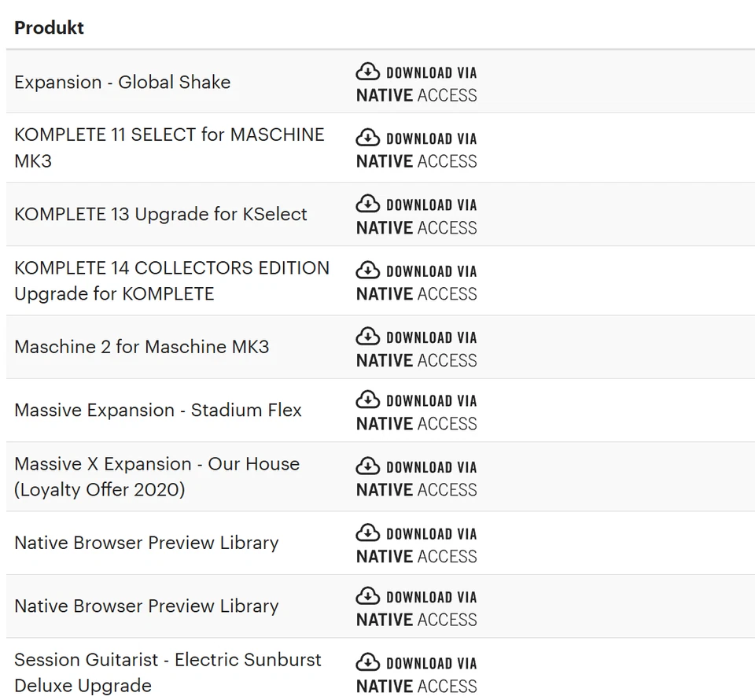
Task: Click the download cloud icon for KOMPLETE 14 COLLECTORS EDITION
Action: [x=366, y=271]
